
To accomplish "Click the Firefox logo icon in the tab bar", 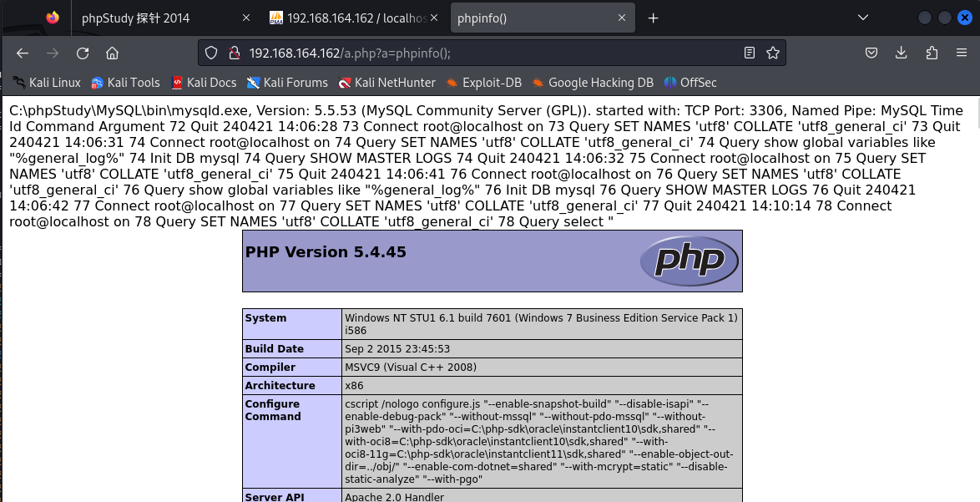I will (x=53, y=18).
